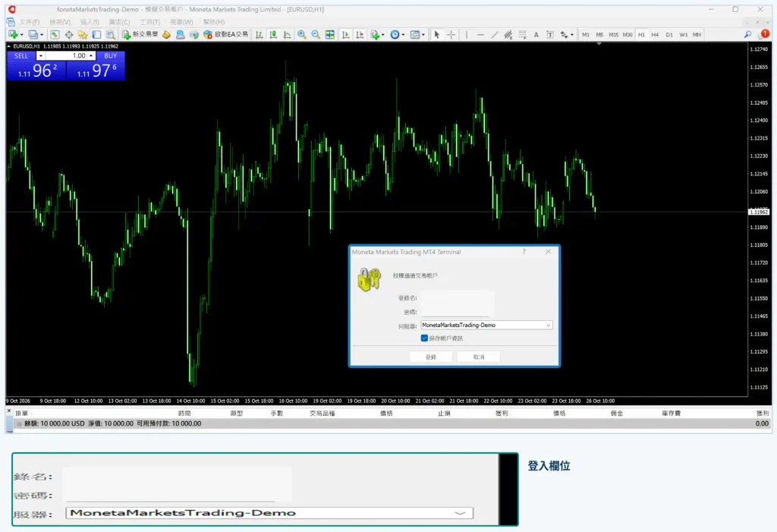Expand the MonetaMarketsTrading-Demo server dropdown in dialog

tap(548, 326)
